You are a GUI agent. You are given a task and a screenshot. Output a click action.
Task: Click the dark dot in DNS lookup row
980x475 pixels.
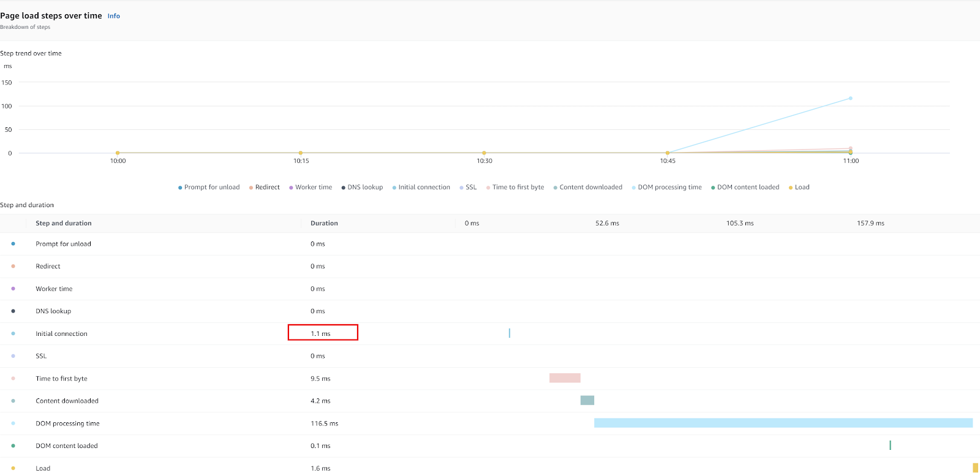(13, 311)
